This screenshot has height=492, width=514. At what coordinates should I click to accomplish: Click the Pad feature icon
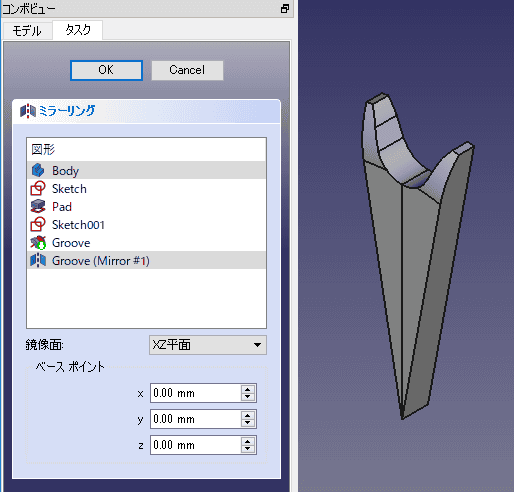click(x=38, y=206)
